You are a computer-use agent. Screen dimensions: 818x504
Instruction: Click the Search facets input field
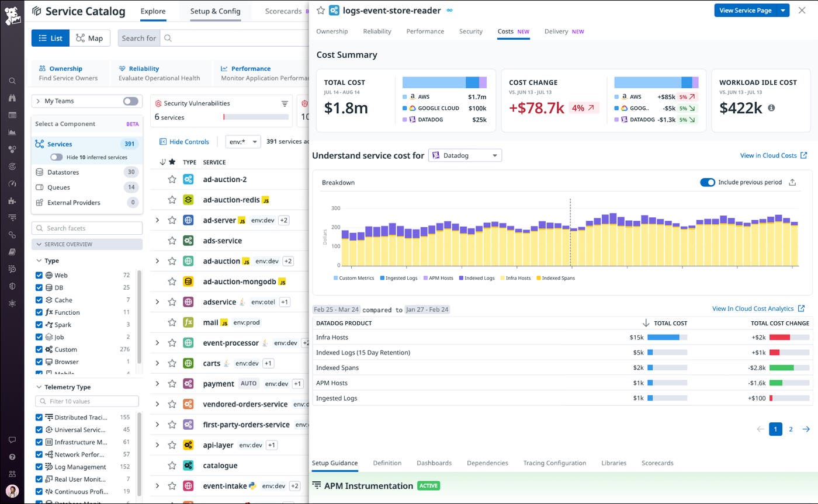click(86, 228)
